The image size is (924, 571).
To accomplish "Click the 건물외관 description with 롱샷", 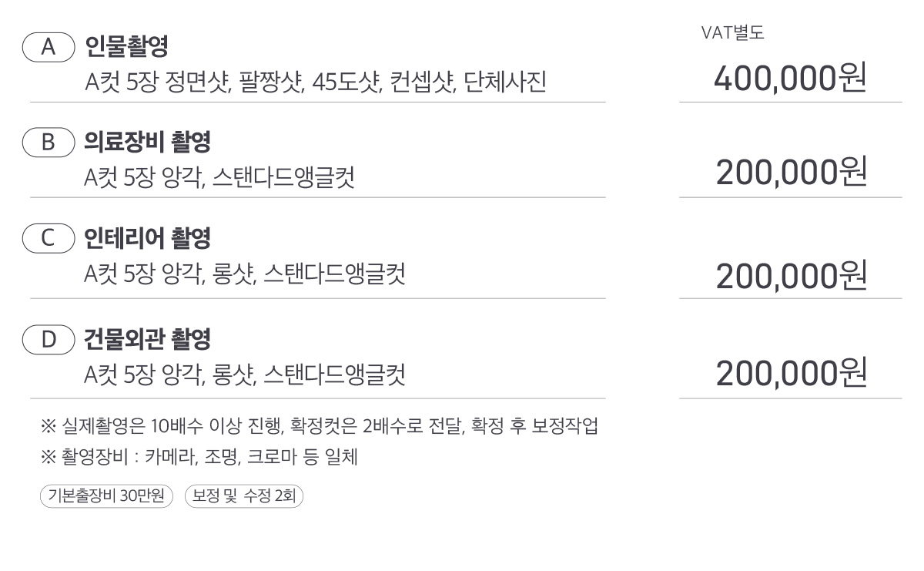I will [x=245, y=375].
